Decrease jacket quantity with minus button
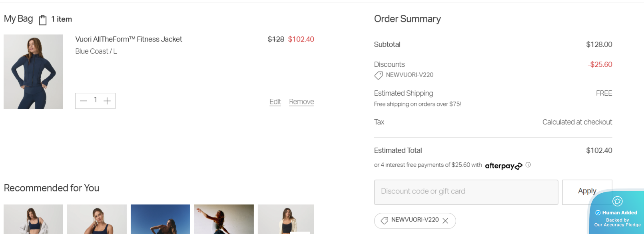644x234 pixels. point(84,101)
